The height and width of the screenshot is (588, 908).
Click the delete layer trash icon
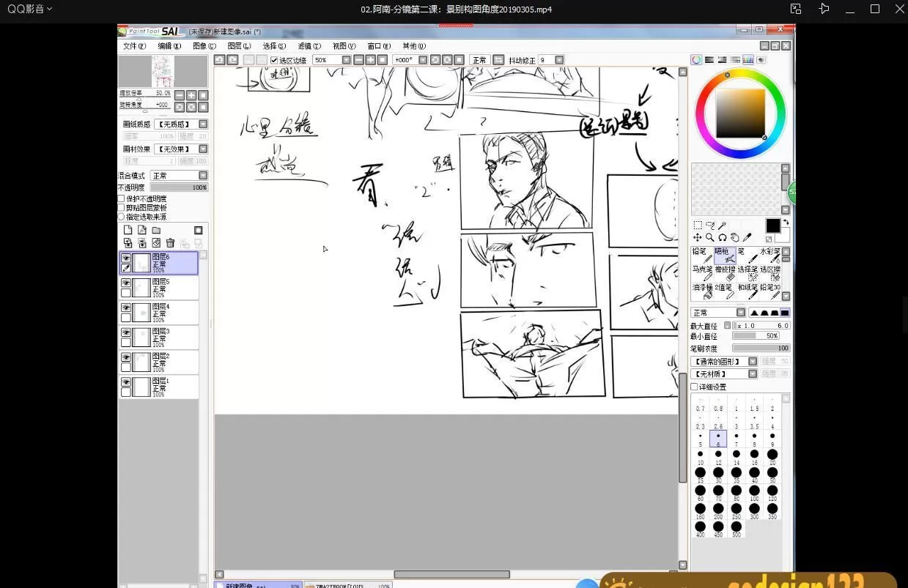[x=170, y=242]
